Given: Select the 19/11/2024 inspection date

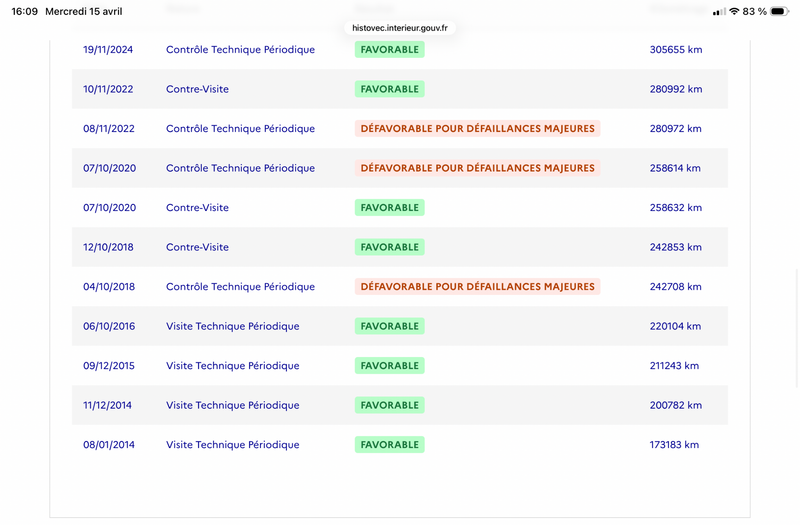Looking at the screenshot, I should point(108,49).
